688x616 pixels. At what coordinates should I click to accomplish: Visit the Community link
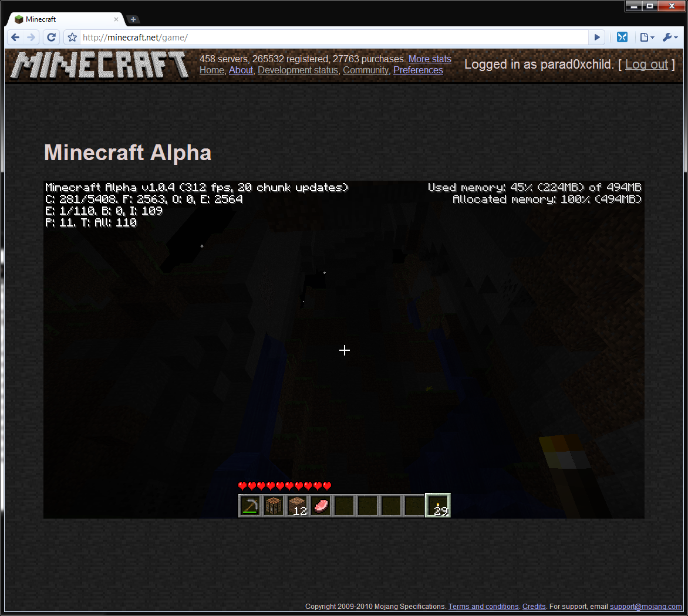(x=366, y=70)
